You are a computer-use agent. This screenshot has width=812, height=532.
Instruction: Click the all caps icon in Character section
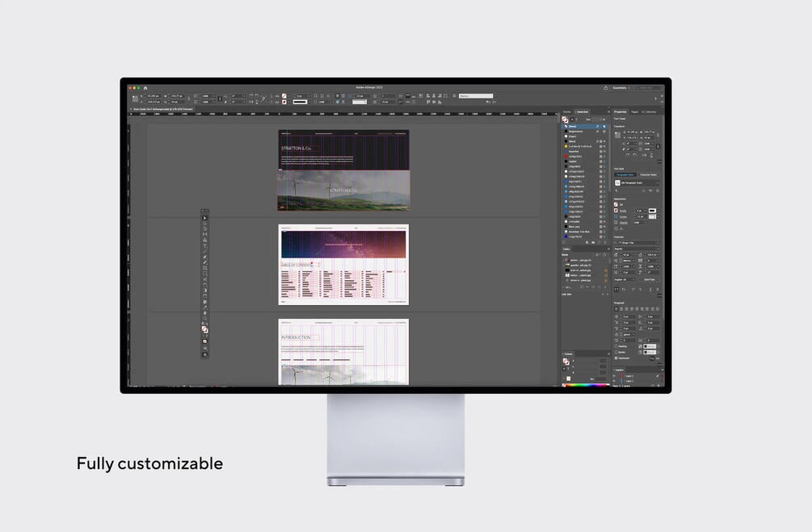pos(616,289)
